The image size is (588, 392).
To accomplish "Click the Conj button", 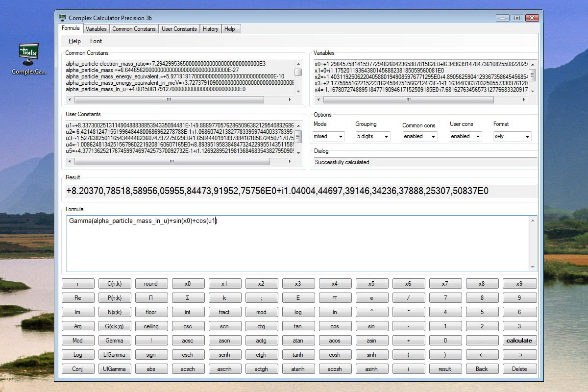I will [x=77, y=369].
